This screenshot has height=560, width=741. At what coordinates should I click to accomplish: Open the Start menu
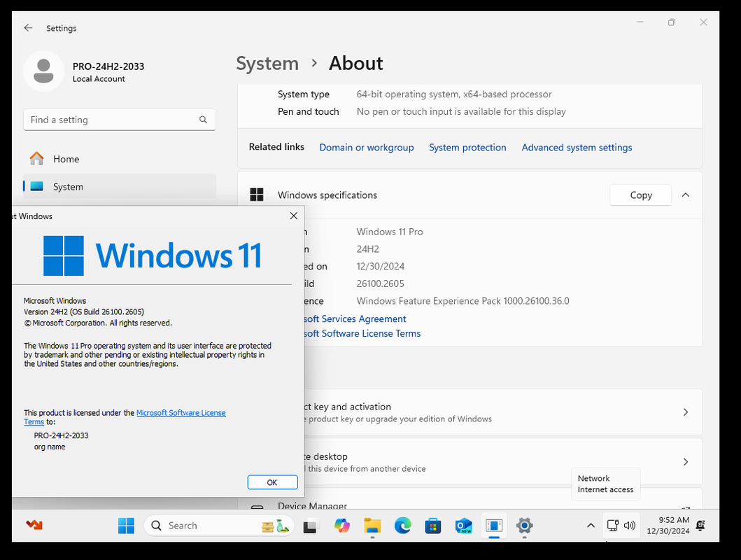pyautogui.click(x=126, y=526)
